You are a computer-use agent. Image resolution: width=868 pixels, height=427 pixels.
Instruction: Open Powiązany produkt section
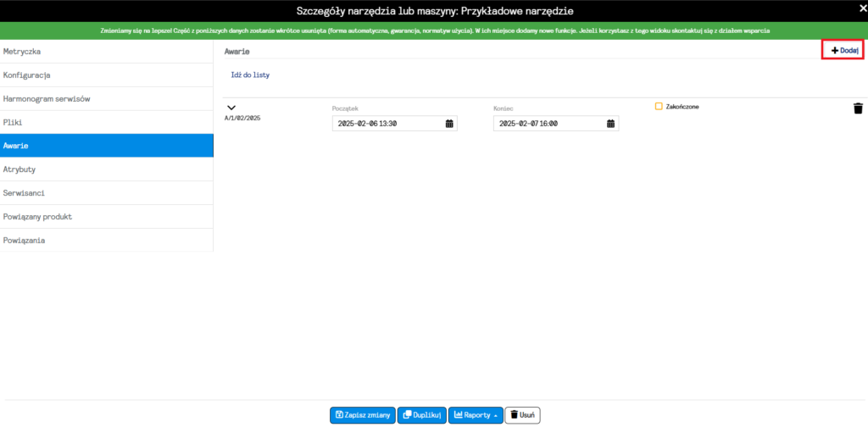coord(106,217)
